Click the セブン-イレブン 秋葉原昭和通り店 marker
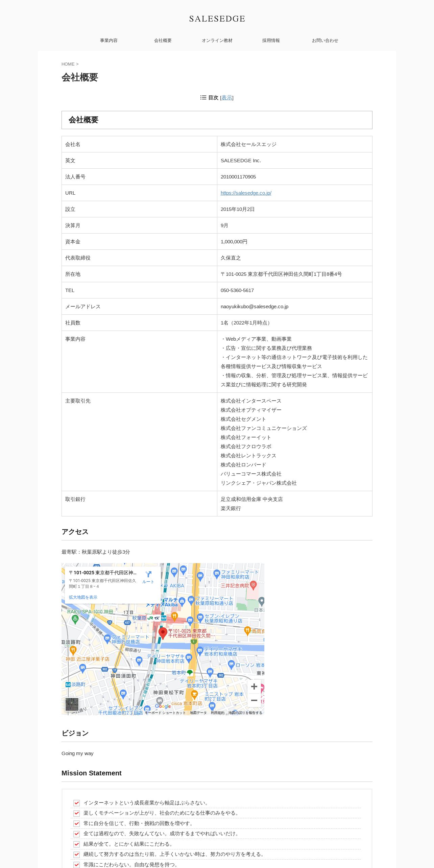 click(200, 618)
